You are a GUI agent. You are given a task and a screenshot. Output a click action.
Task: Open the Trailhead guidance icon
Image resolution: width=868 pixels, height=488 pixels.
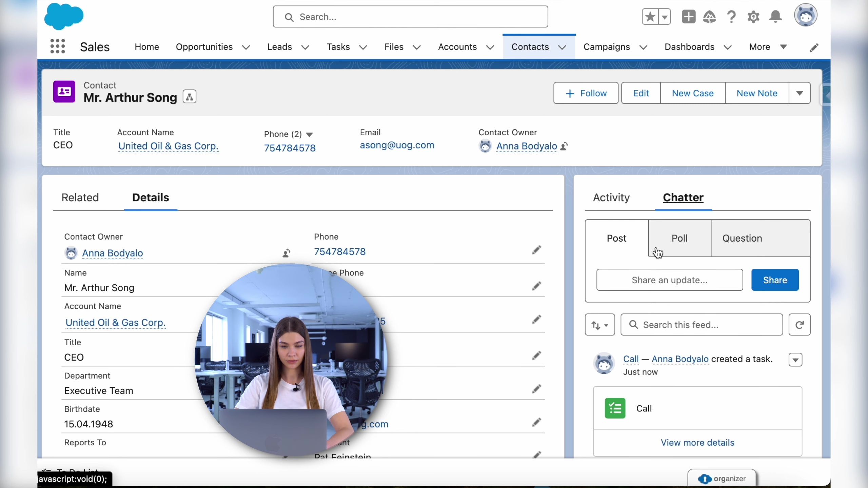709,17
